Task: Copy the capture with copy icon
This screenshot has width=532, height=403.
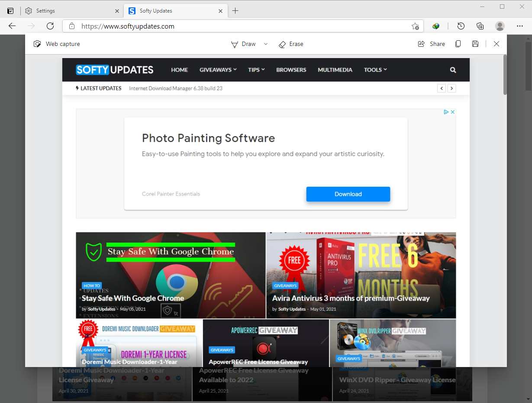Action: click(458, 44)
